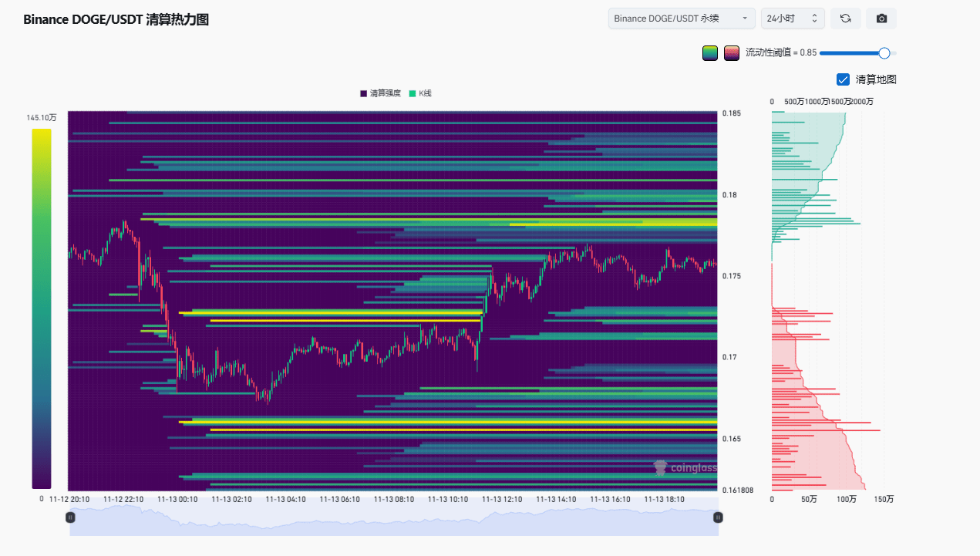Click the liquidation intensity vertical color scale bar
The width and height of the screenshot is (980, 556).
[42, 308]
